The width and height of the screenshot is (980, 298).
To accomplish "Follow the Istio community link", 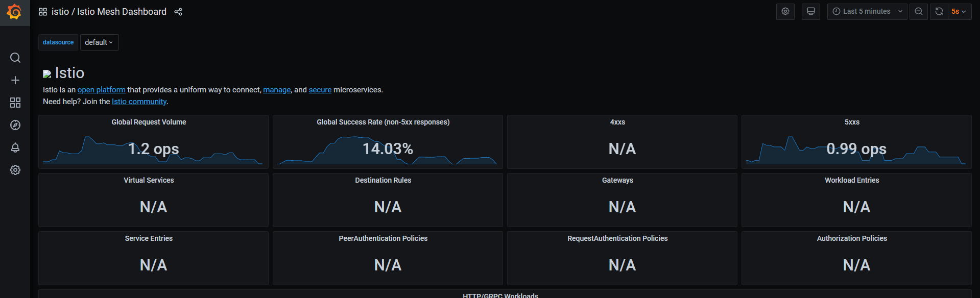I will pyautogui.click(x=139, y=102).
